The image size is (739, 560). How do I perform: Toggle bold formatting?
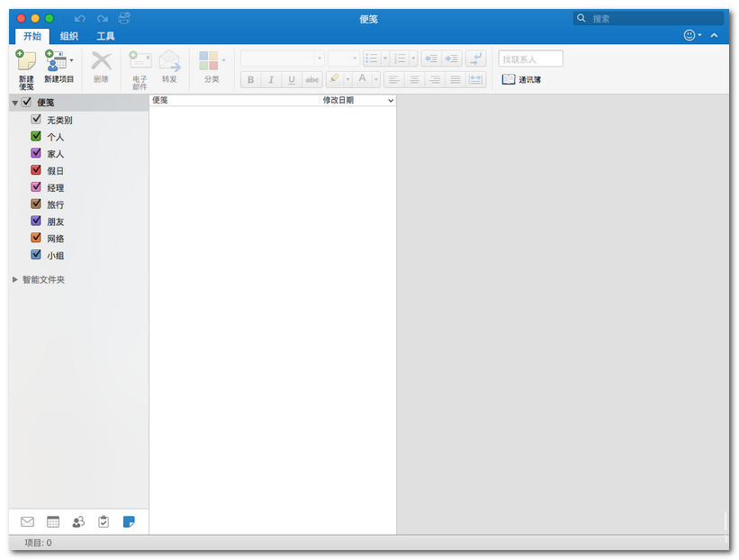[x=251, y=79]
